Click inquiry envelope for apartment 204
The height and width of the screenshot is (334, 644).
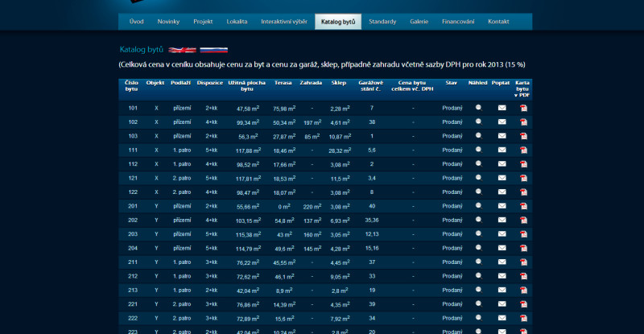pos(502,248)
